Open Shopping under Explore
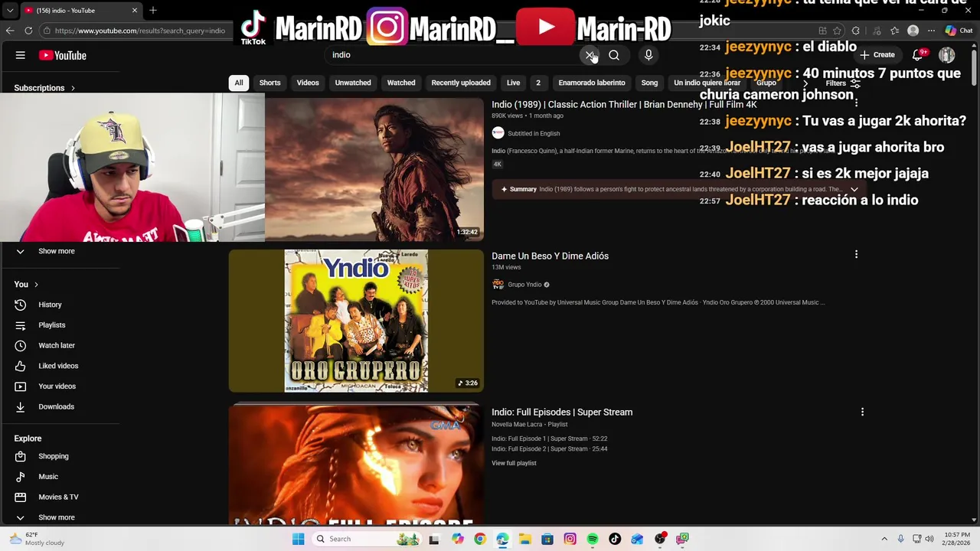This screenshot has width=980, height=551. pyautogui.click(x=53, y=456)
